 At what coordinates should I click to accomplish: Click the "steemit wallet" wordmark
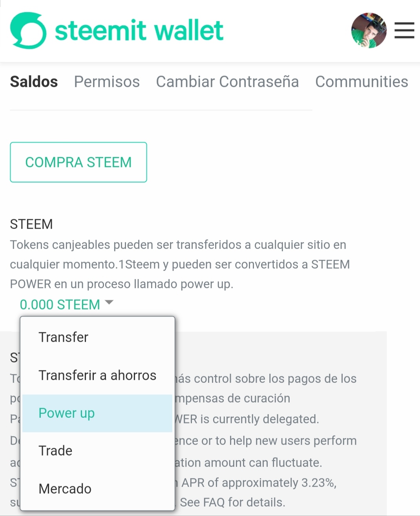coord(139,31)
